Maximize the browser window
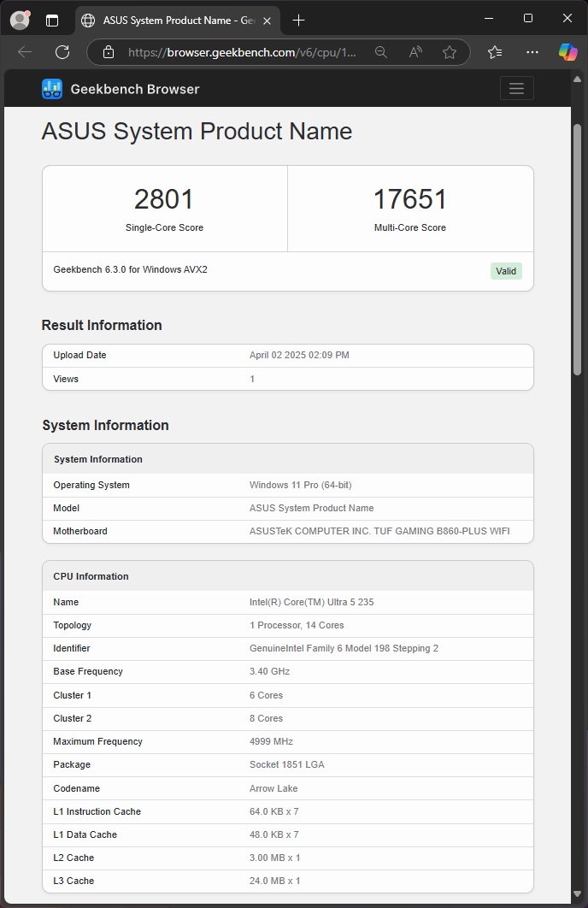Image resolution: width=588 pixels, height=908 pixels. click(528, 19)
